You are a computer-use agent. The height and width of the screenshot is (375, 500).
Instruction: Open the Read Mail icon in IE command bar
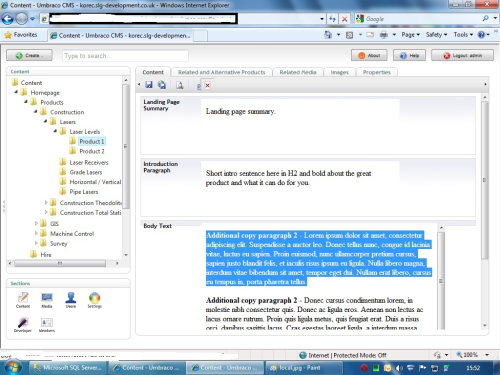point(370,35)
